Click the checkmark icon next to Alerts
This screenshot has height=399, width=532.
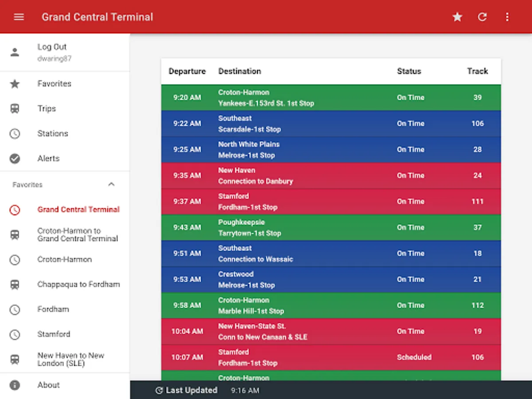point(15,158)
